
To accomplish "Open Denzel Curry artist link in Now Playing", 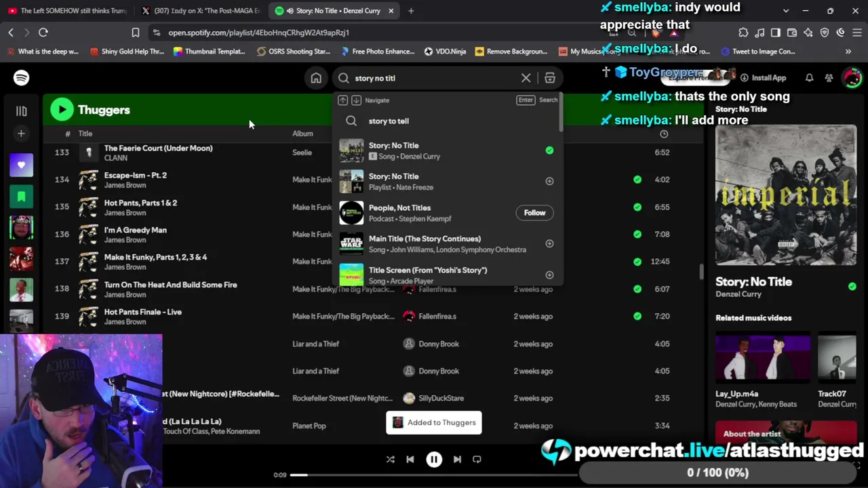I will click(x=738, y=294).
